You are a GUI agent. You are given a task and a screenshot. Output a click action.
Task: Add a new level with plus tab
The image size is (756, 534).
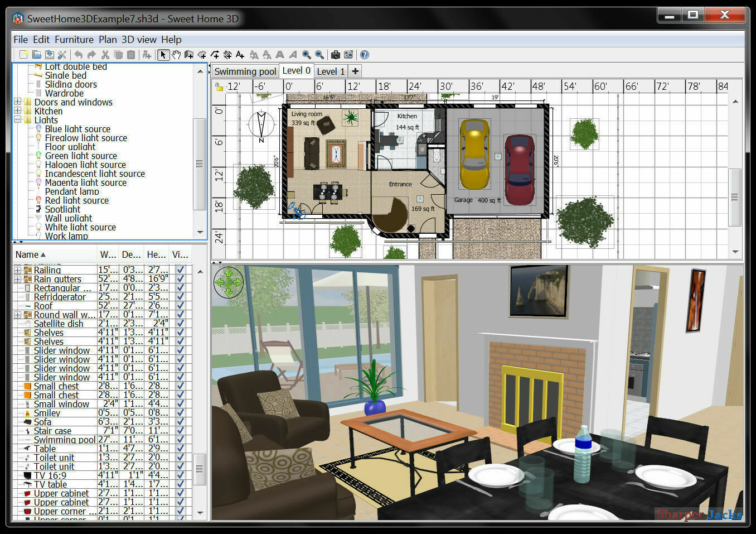click(355, 71)
